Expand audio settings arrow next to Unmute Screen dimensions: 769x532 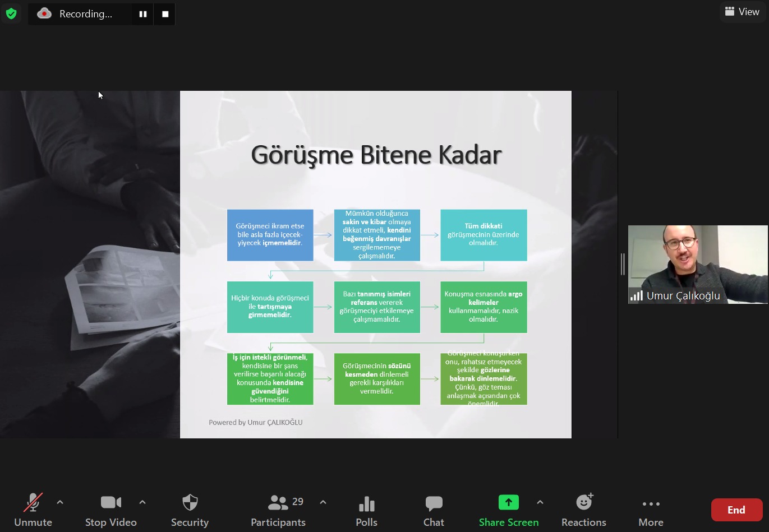[x=60, y=502]
